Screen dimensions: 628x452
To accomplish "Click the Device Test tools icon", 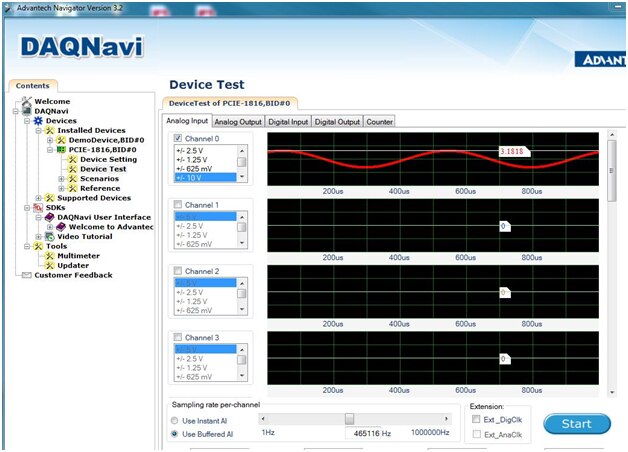I will click(72, 169).
